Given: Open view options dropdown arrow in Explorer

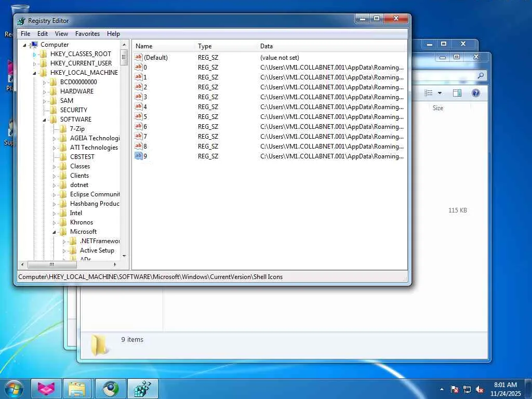Looking at the screenshot, I should [x=440, y=93].
